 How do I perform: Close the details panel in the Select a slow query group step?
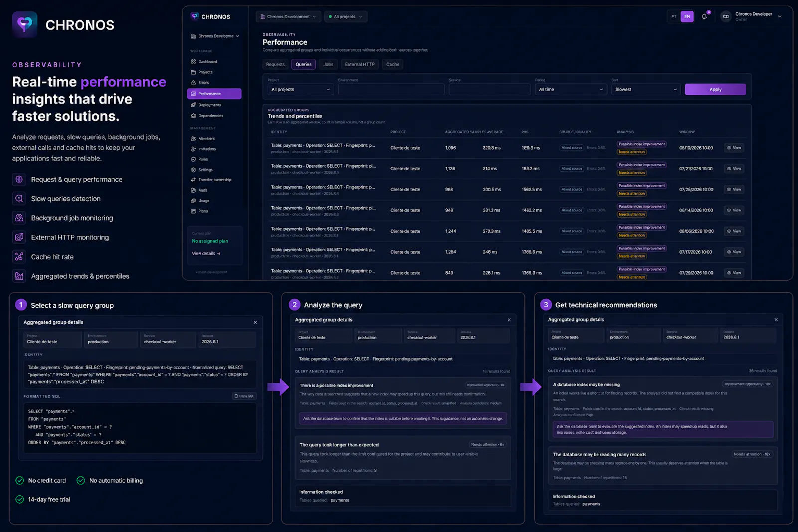(x=255, y=323)
